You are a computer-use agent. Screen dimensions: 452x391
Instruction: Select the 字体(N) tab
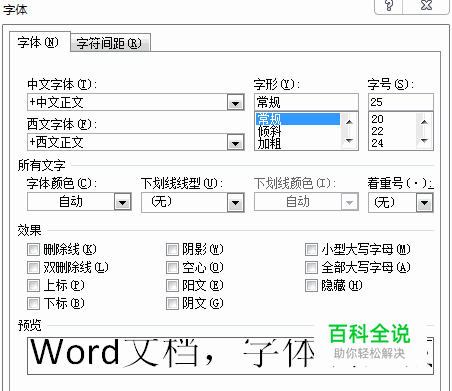pyautogui.click(x=39, y=42)
